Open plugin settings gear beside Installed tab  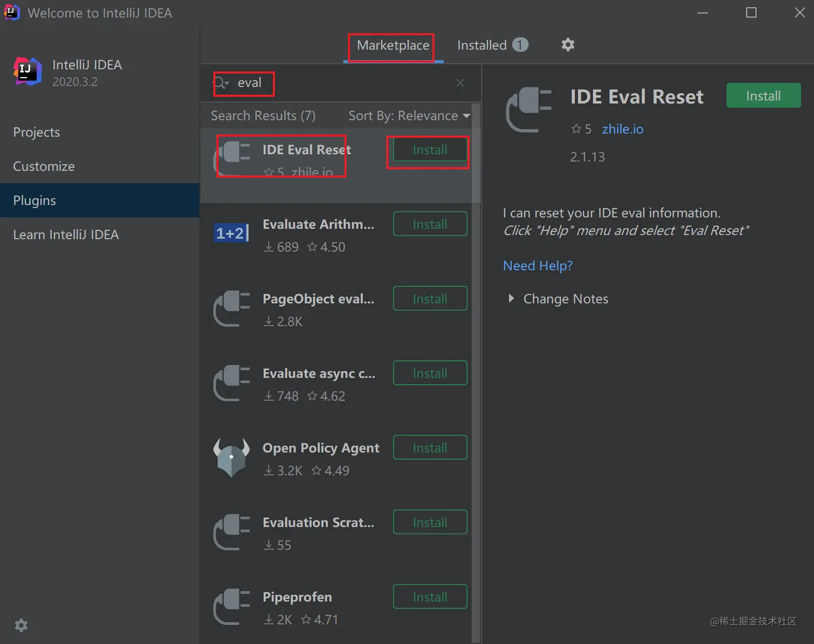[x=568, y=45]
